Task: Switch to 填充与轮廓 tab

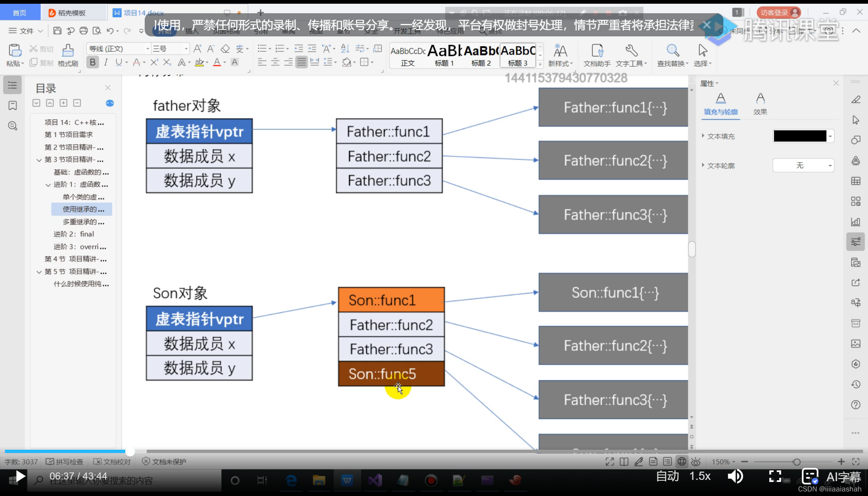Action: [721, 104]
